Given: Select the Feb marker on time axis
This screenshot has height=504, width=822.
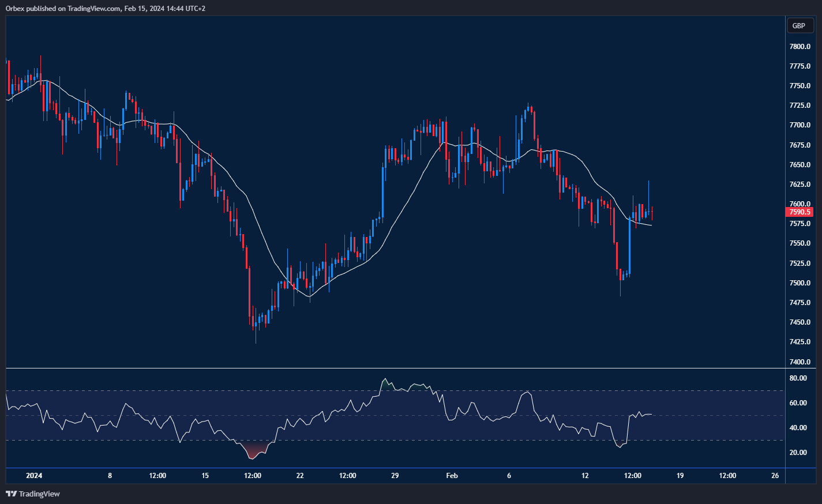Looking at the screenshot, I should (452, 476).
